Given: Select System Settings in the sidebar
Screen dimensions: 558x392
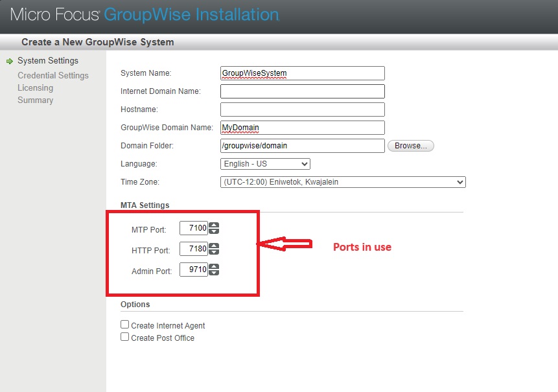Looking at the screenshot, I should [48, 61].
